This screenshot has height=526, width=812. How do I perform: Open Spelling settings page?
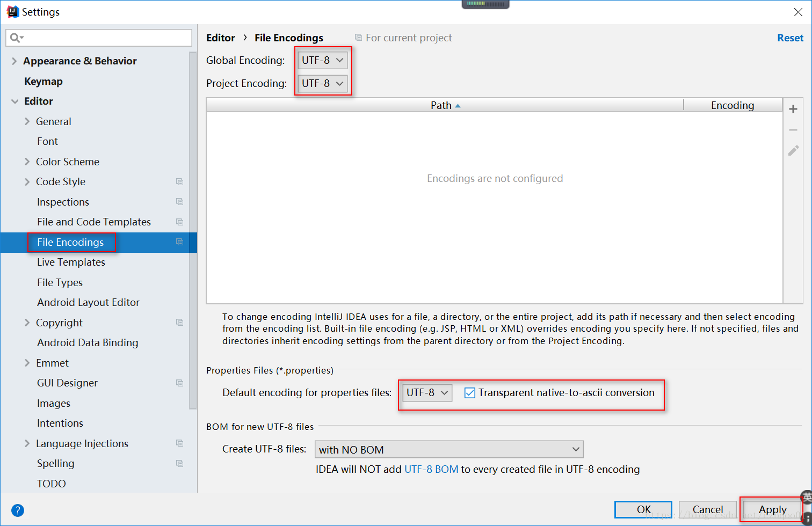56,463
